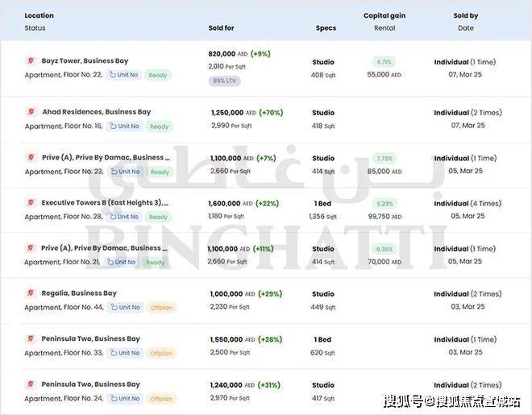This screenshot has width=532, height=415.
Task: Click the Unit No icon in Floor 22 row
Action: 112,75
